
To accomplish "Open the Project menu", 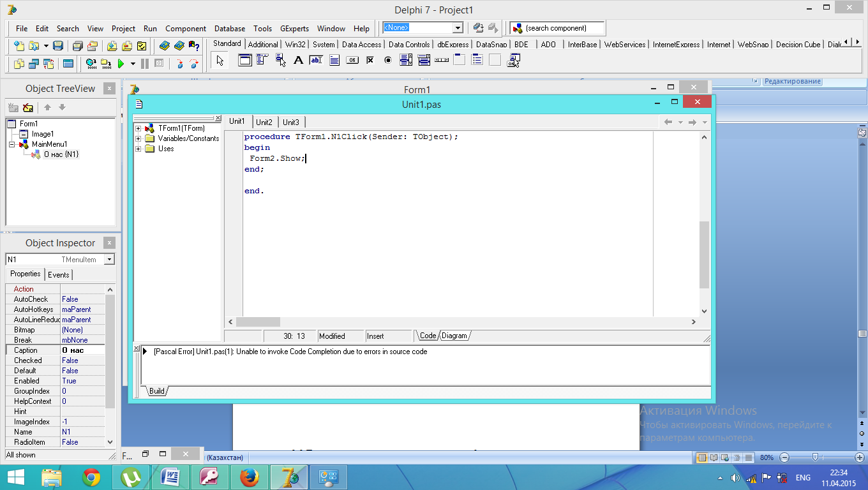I will [123, 28].
